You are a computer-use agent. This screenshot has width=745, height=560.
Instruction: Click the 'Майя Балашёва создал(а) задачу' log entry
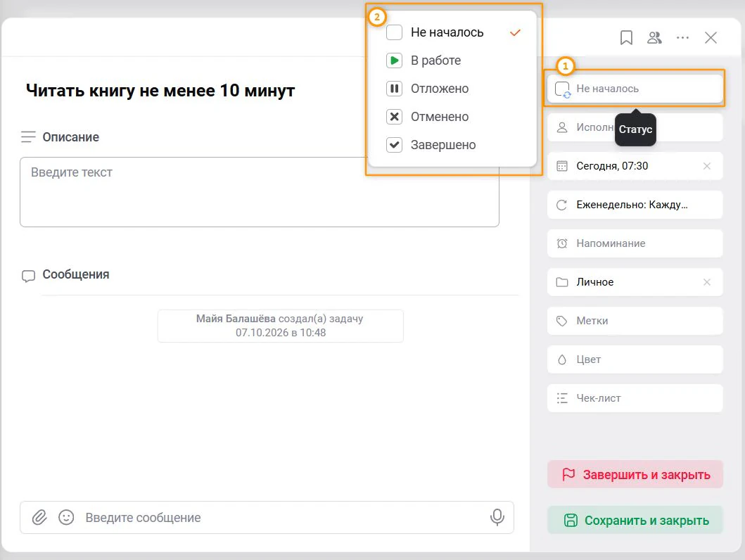(280, 326)
